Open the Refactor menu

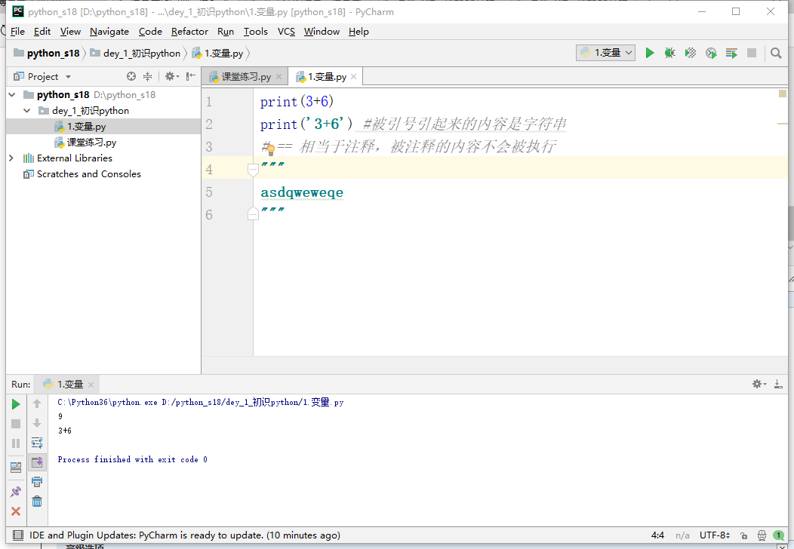point(189,31)
